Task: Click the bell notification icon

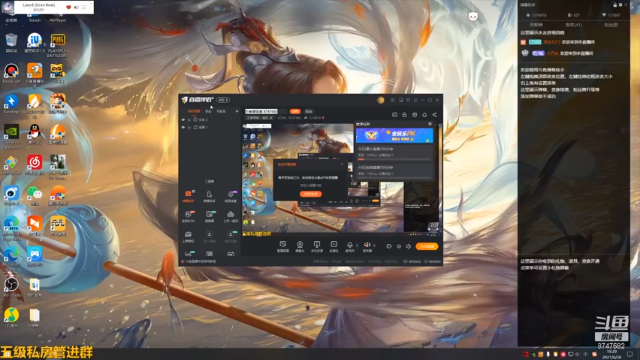Action: (x=424, y=115)
